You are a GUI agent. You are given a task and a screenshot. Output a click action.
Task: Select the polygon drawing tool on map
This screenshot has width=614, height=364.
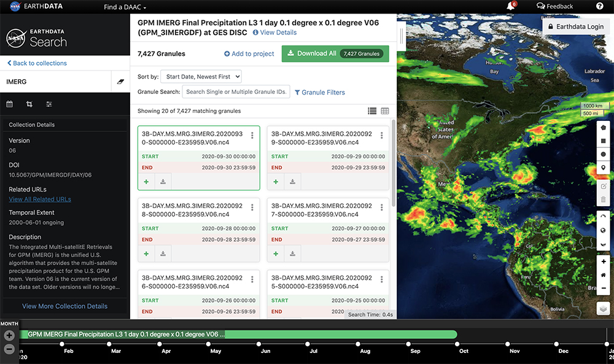point(603,128)
